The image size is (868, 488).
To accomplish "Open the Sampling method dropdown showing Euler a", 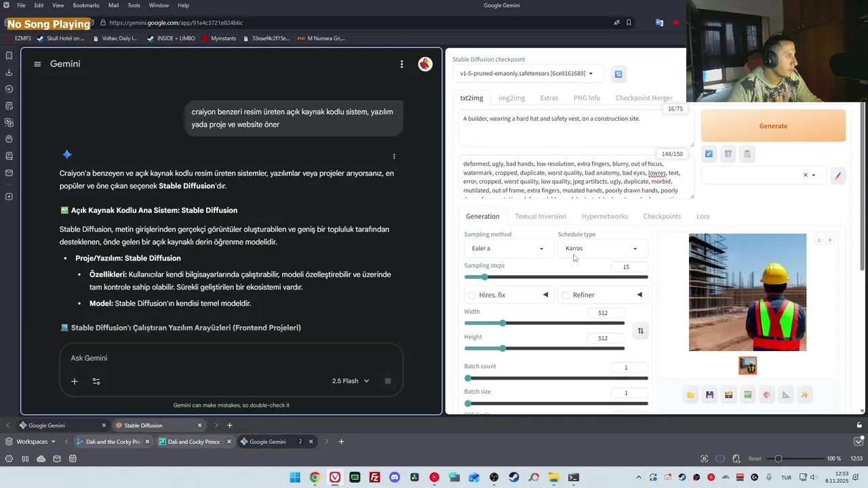I will pos(508,249).
